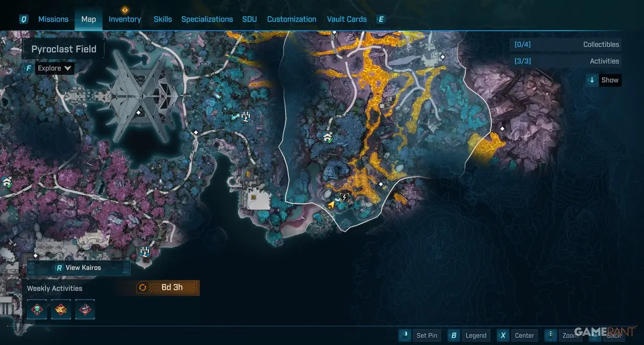
Task: Click the Weekly Activities heading
Action: point(54,288)
